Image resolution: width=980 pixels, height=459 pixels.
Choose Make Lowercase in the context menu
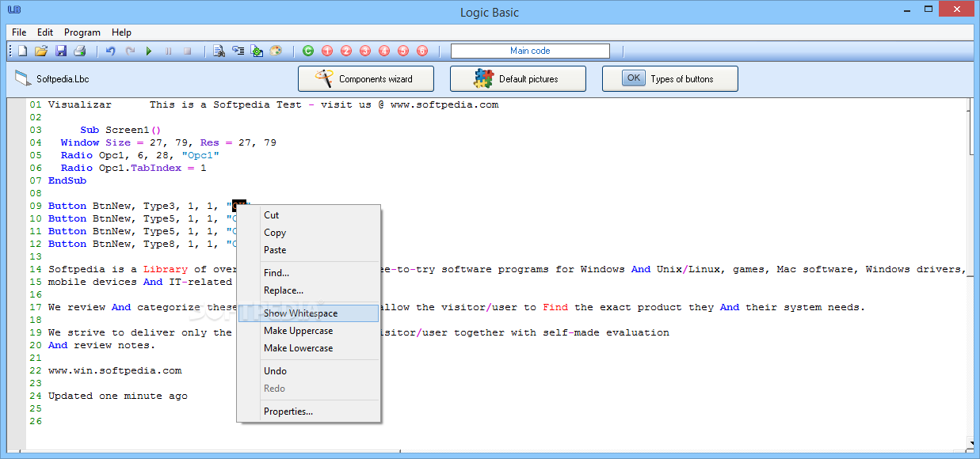pos(309,348)
